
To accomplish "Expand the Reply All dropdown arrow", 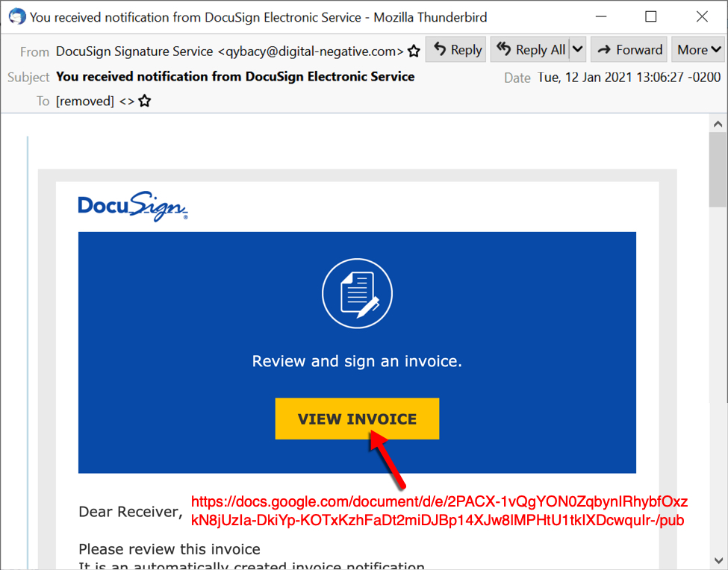I will (x=577, y=50).
